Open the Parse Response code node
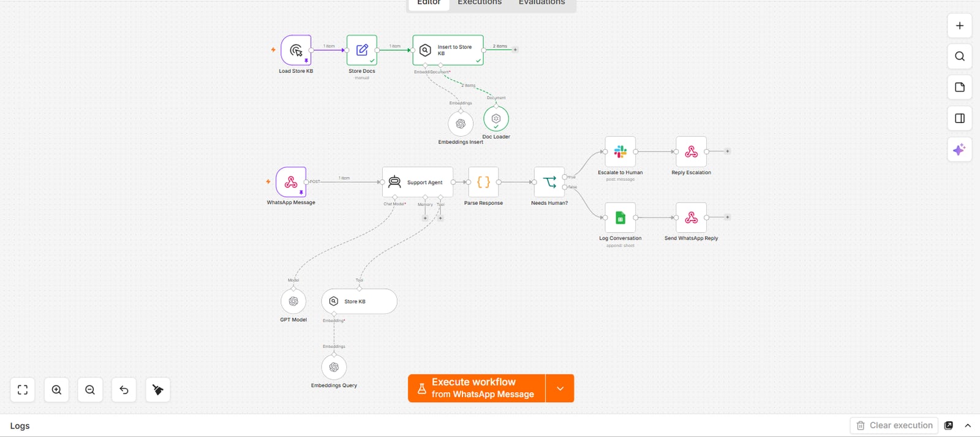 (483, 182)
